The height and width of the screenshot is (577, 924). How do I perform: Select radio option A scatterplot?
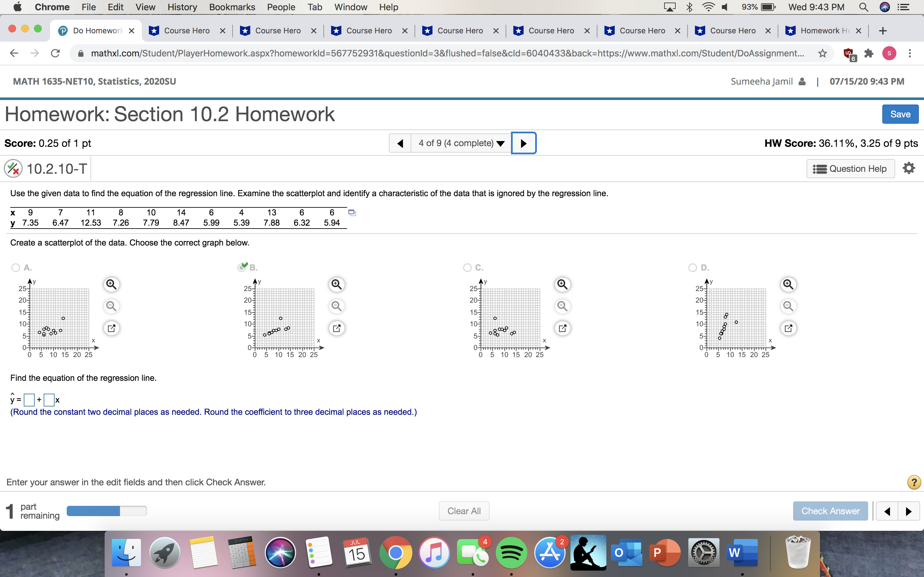click(16, 268)
